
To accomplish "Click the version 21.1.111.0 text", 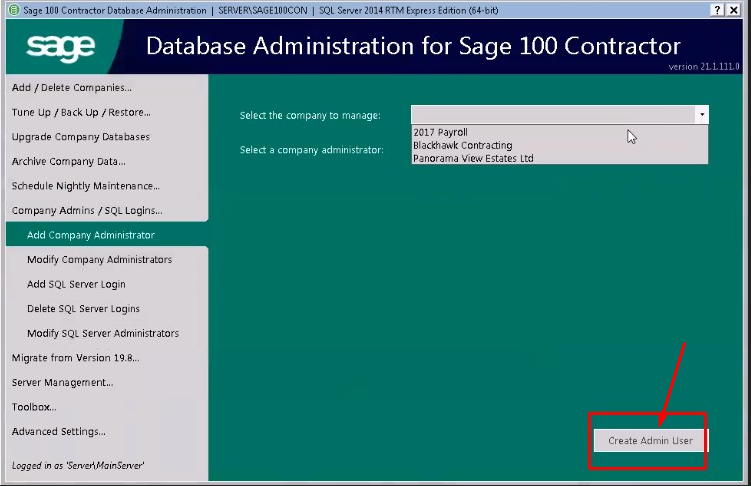I will [704, 67].
